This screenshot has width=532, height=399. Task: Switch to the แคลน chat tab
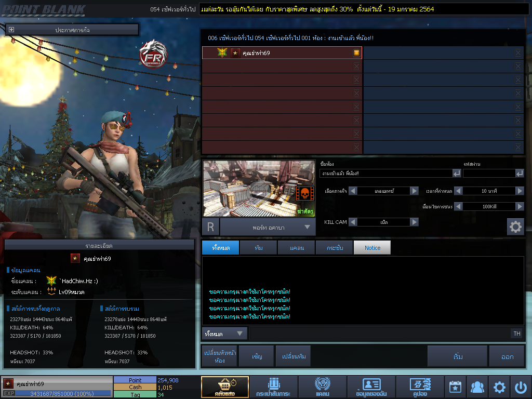[x=297, y=248]
